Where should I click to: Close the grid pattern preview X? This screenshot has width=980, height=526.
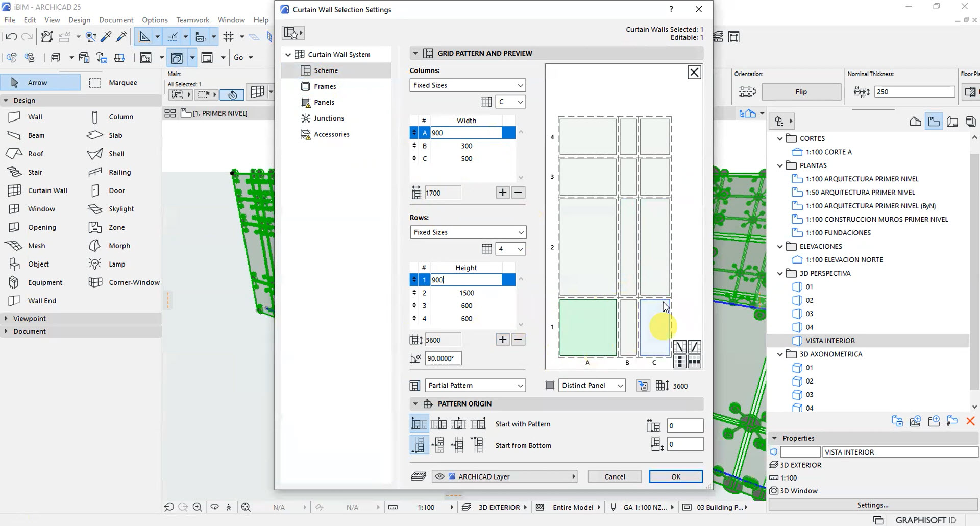click(694, 73)
